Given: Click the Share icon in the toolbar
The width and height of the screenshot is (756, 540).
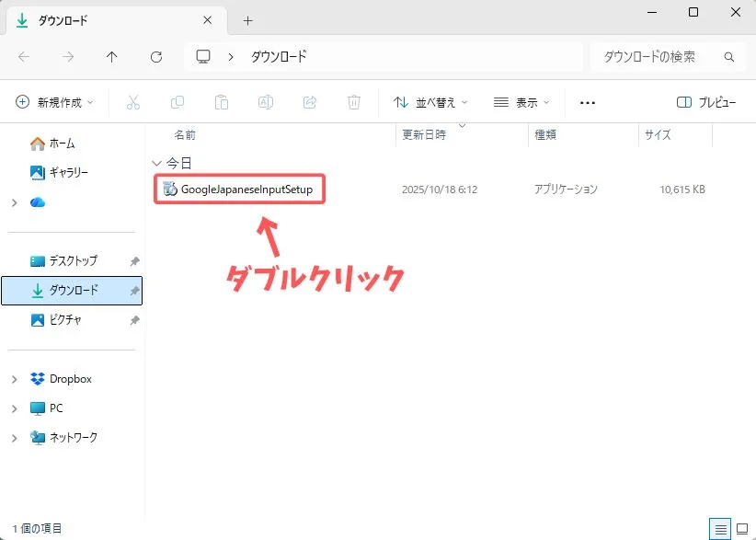Looking at the screenshot, I should point(310,102).
